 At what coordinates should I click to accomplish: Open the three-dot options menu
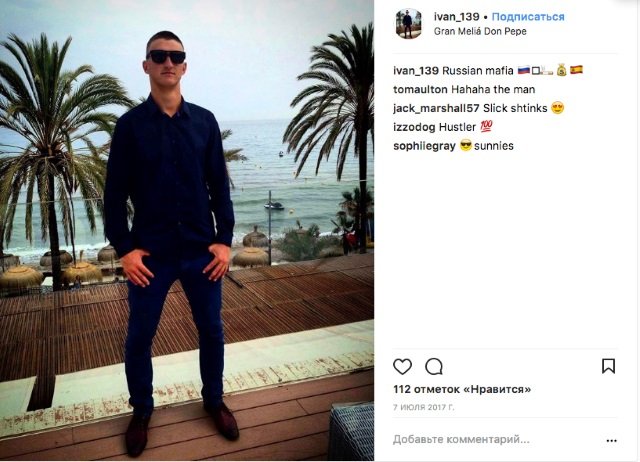(611, 440)
